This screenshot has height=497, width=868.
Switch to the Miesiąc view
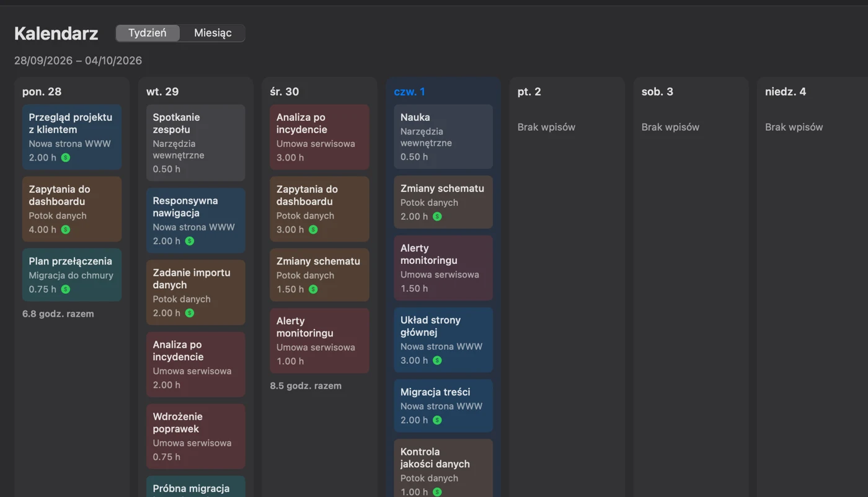coord(213,33)
